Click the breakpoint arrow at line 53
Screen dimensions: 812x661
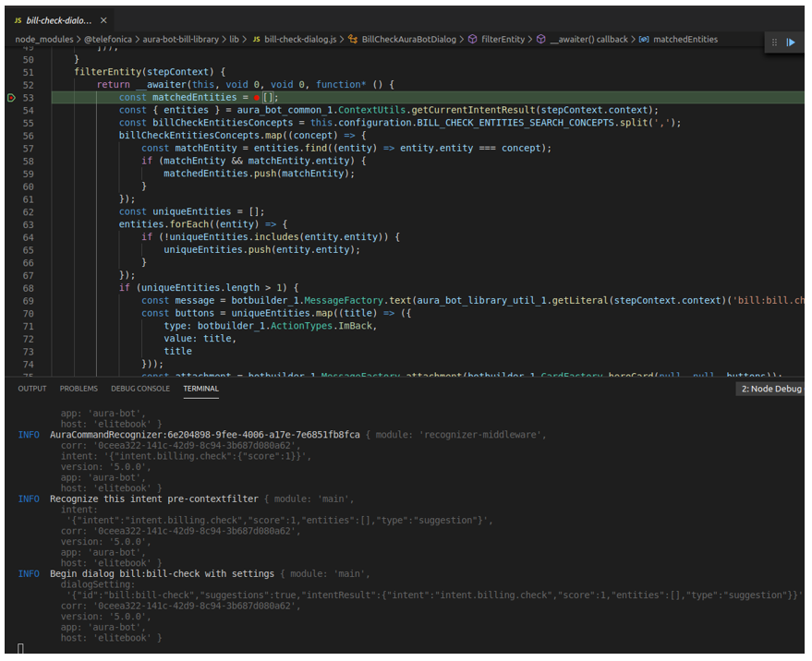pos(11,98)
